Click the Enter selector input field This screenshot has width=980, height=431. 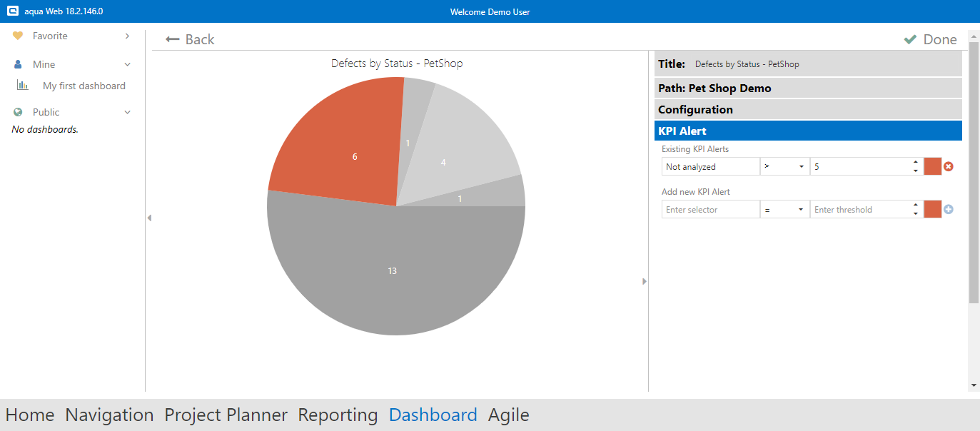pos(710,209)
